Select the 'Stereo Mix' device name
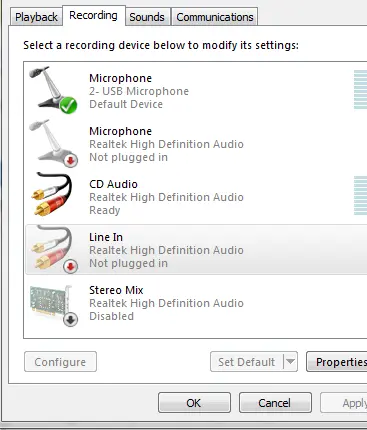Image resolution: width=367 pixels, height=430 pixels. point(116,290)
